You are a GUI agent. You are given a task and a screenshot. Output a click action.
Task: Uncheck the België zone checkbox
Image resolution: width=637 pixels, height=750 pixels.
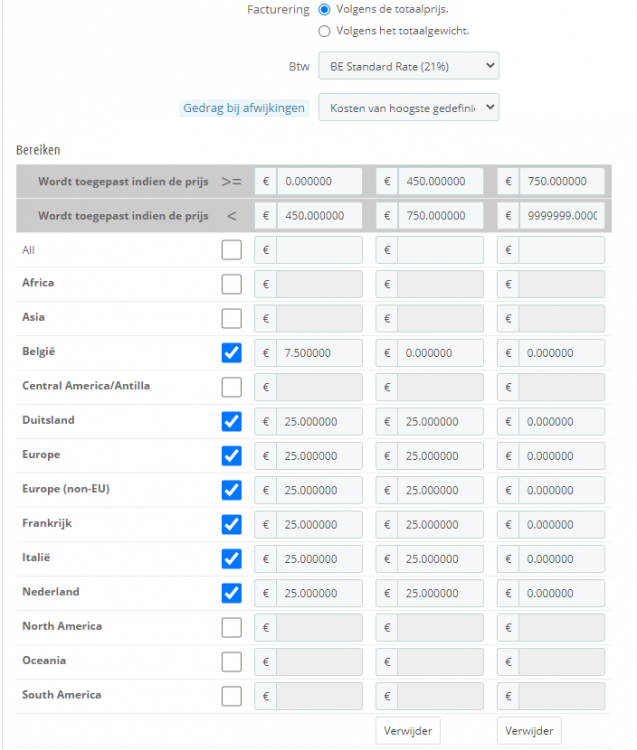pos(231,353)
